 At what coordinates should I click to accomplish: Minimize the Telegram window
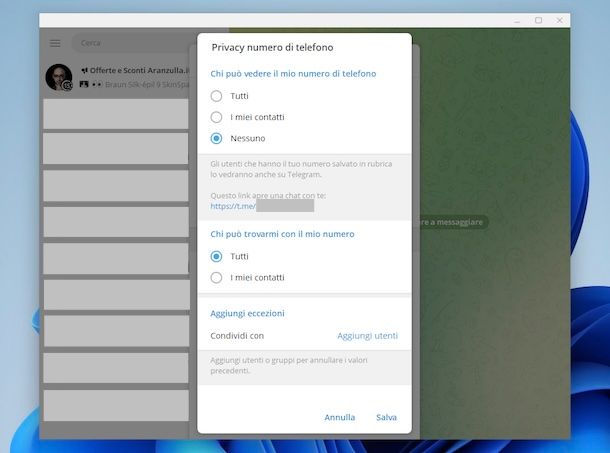(x=517, y=20)
